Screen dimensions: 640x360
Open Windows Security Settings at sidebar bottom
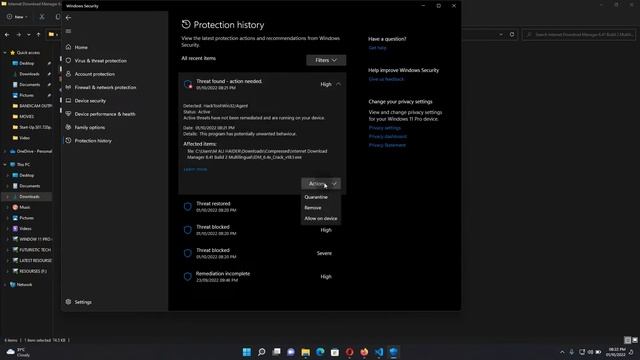click(83, 302)
